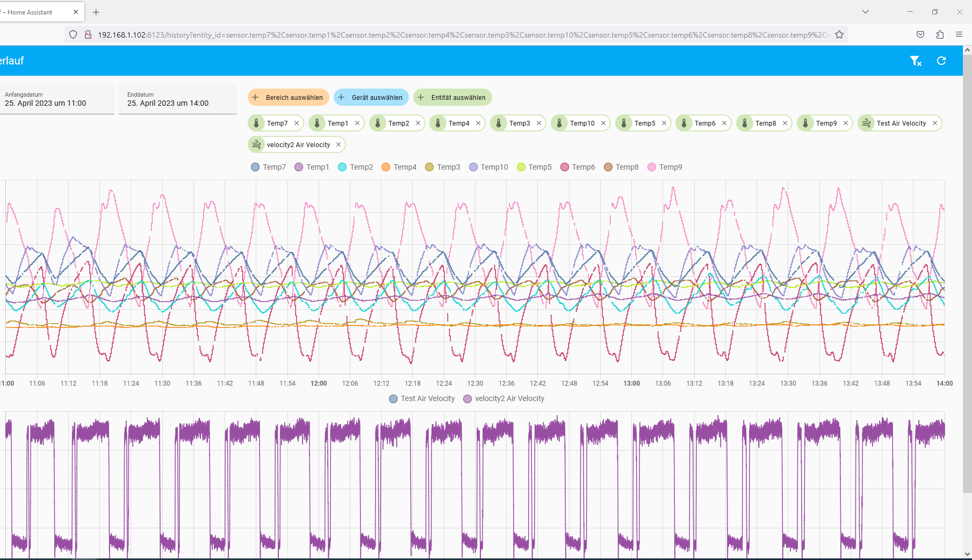Viewport: 972px width, 560px height.
Task: Click scrollbar down arrow
Action: (967, 554)
